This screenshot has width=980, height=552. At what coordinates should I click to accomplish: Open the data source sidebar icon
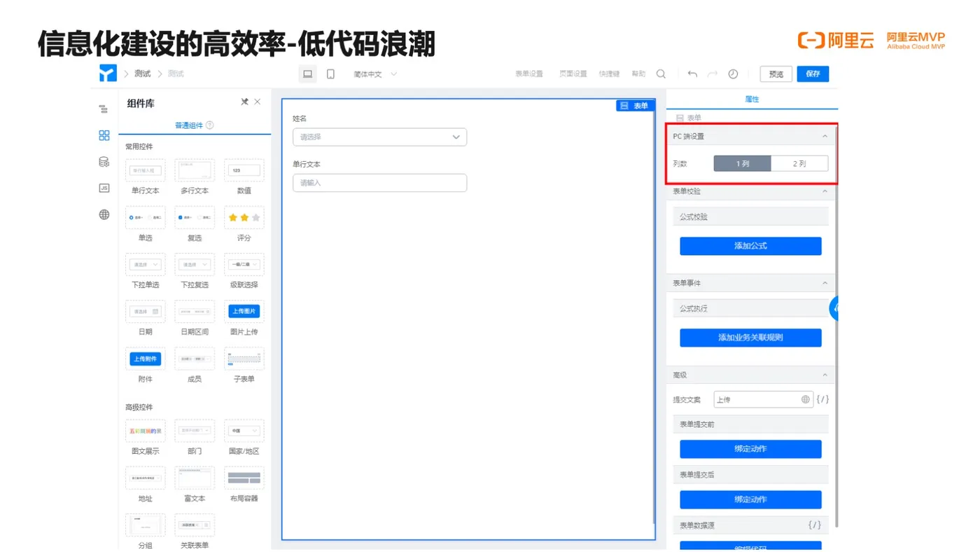104,162
